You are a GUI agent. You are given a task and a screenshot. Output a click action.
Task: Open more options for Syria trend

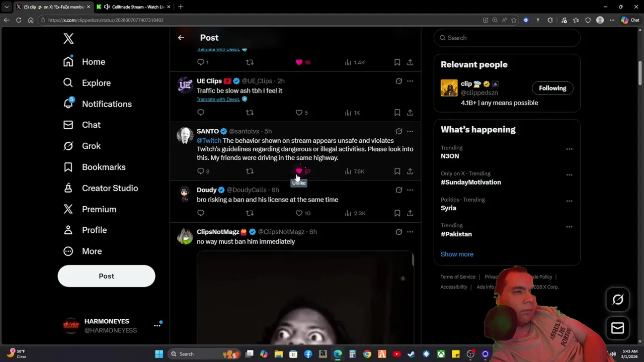[x=569, y=201]
